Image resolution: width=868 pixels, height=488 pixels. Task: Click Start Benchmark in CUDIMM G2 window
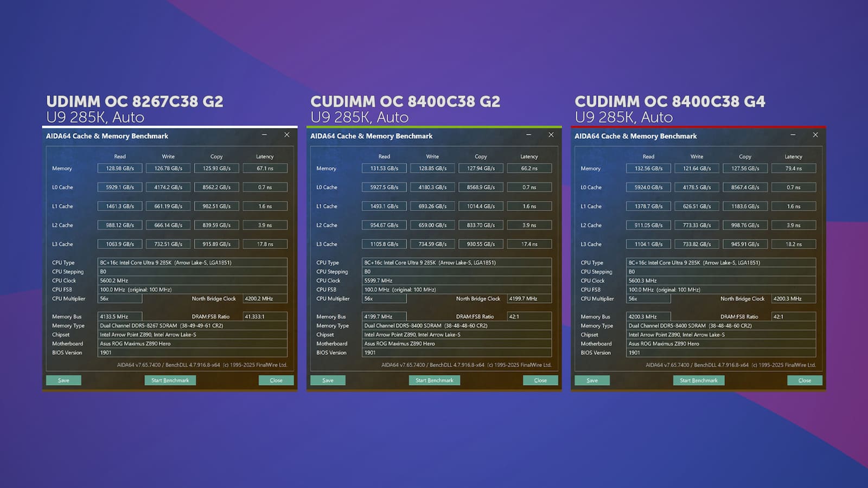tap(434, 380)
